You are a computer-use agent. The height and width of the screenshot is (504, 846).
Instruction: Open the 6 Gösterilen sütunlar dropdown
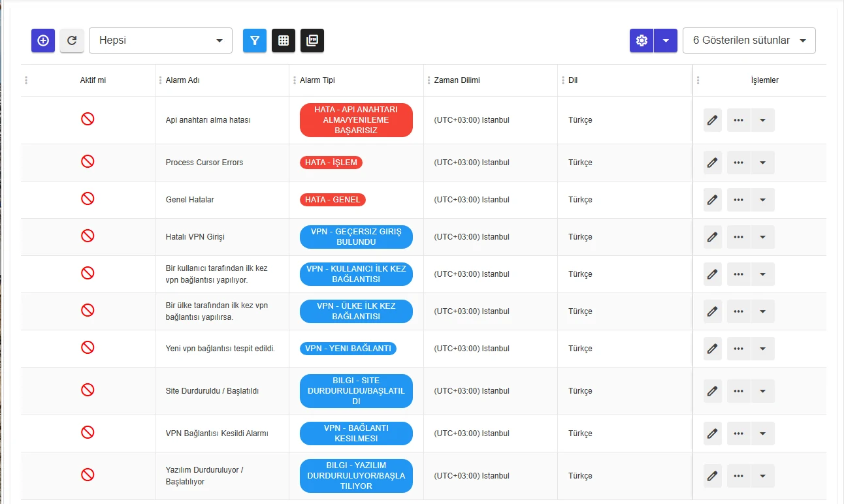click(749, 40)
